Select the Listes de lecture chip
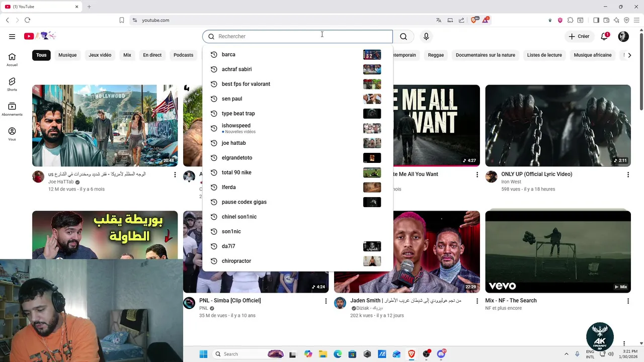 click(544, 55)
